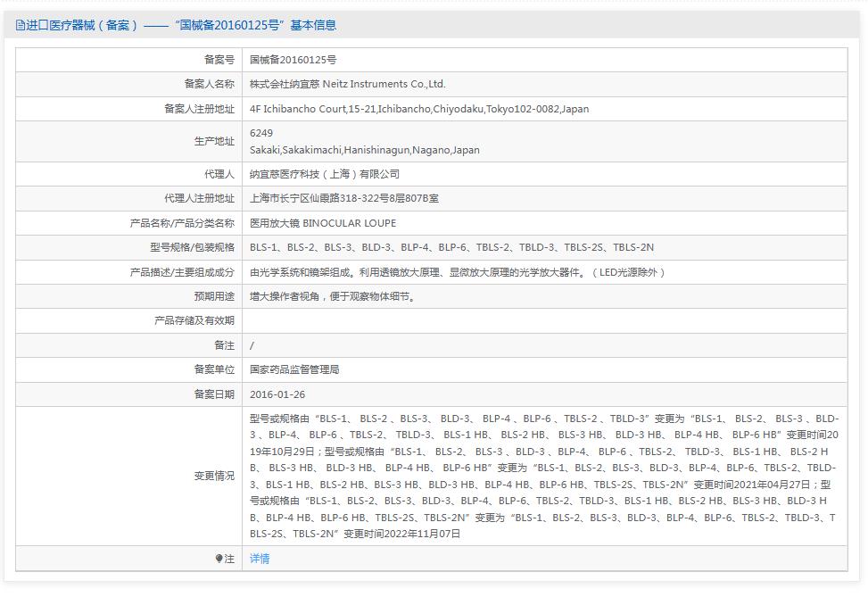
Task: Select the 备案号 value 国械备20160125号
Action: click(293, 60)
